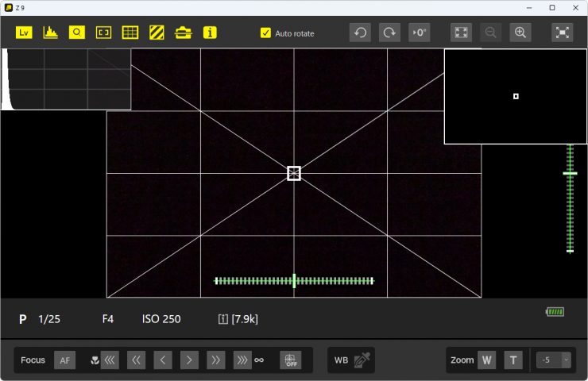Screen dimensions: 588x381
Task: Toggle the diagonal stripes zebra icon
Action: coord(157,33)
